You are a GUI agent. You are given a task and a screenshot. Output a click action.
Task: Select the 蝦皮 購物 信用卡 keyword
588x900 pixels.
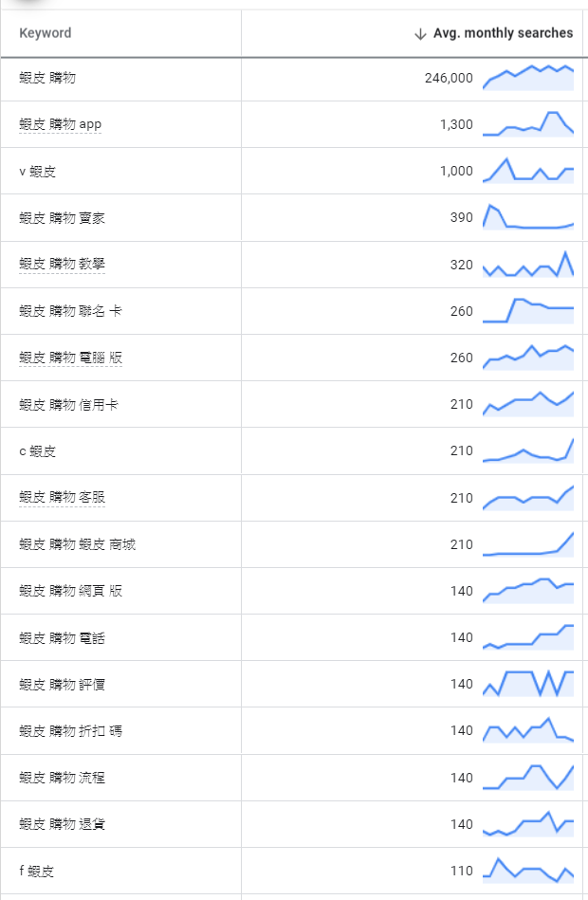pos(68,405)
